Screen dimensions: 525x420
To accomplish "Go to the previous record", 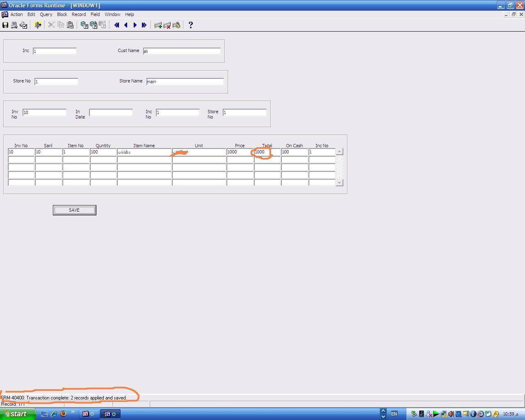I will 126,25.
